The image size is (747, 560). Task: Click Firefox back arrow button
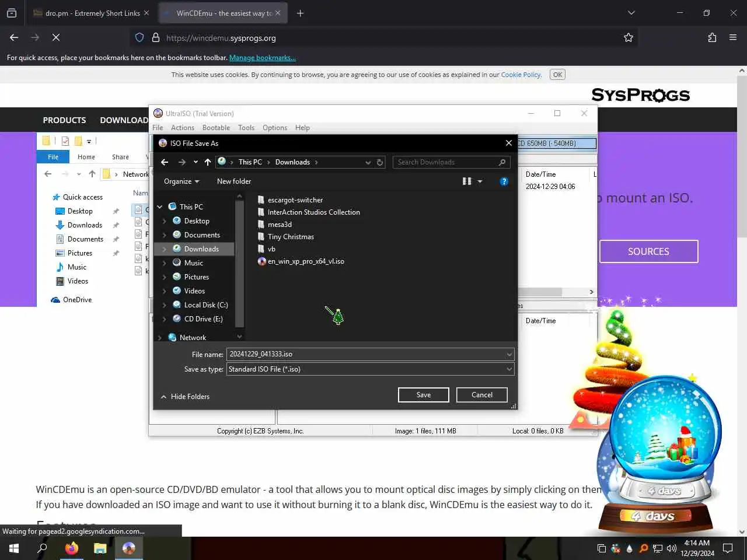pyautogui.click(x=14, y=37)
